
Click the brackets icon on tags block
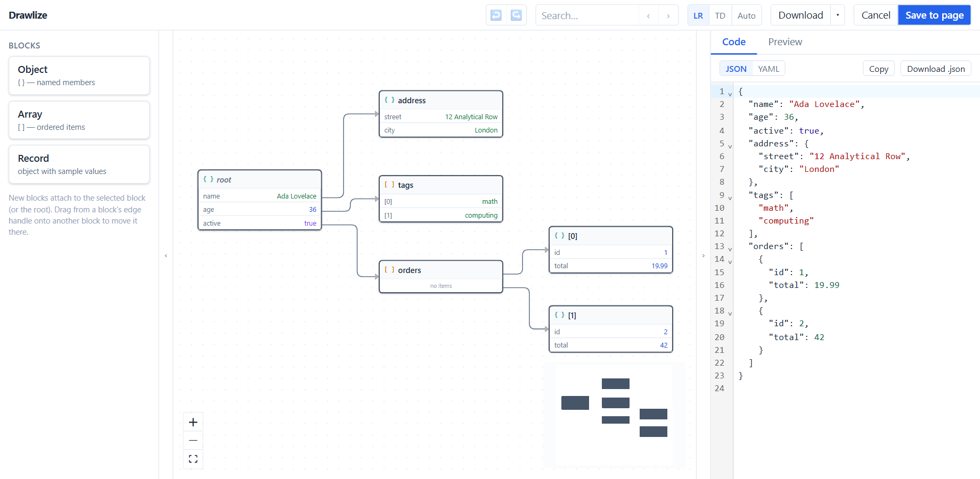coord(389,185)
